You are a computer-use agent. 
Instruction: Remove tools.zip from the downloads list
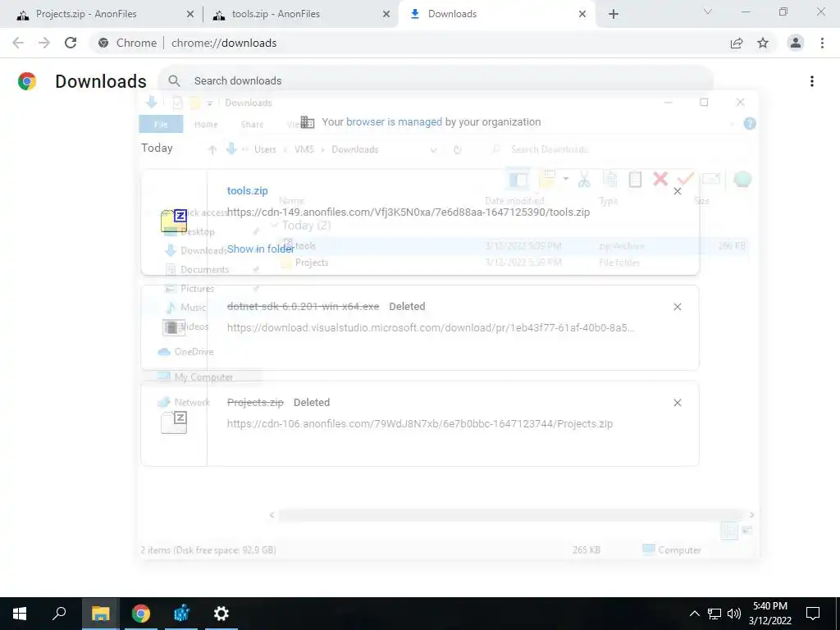(x=677, y=191)
